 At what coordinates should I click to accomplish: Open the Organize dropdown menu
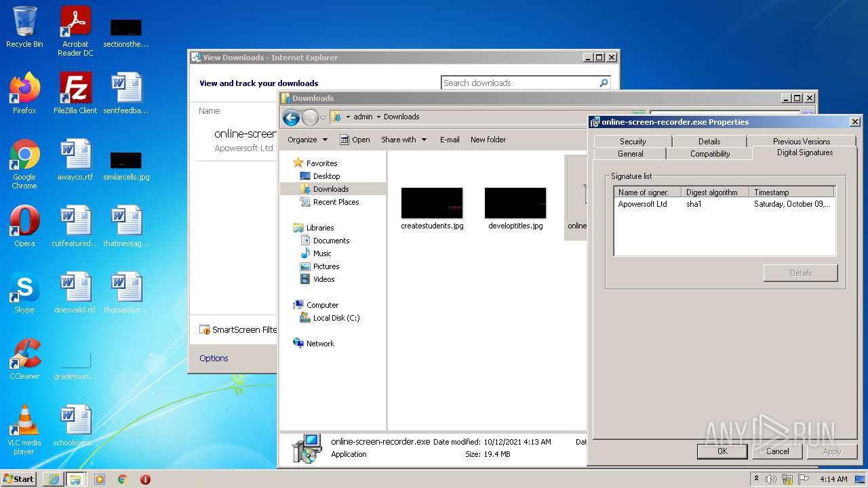point(307,140)
